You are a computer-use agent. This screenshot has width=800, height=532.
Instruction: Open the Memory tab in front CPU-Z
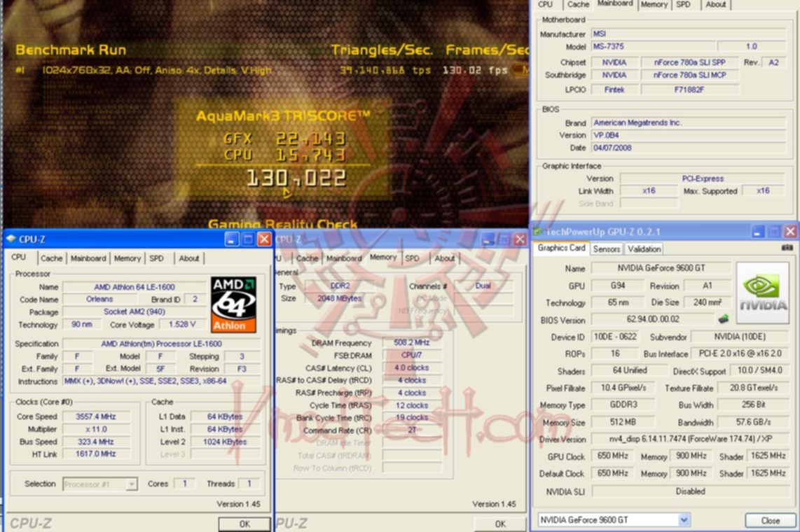click(x=127, y=258)
